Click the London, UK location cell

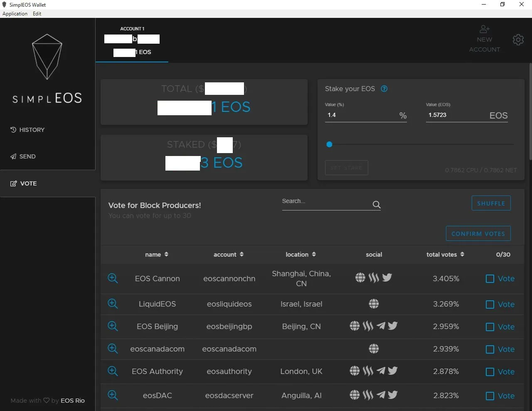pyautogui.click(x=301, y=371)
